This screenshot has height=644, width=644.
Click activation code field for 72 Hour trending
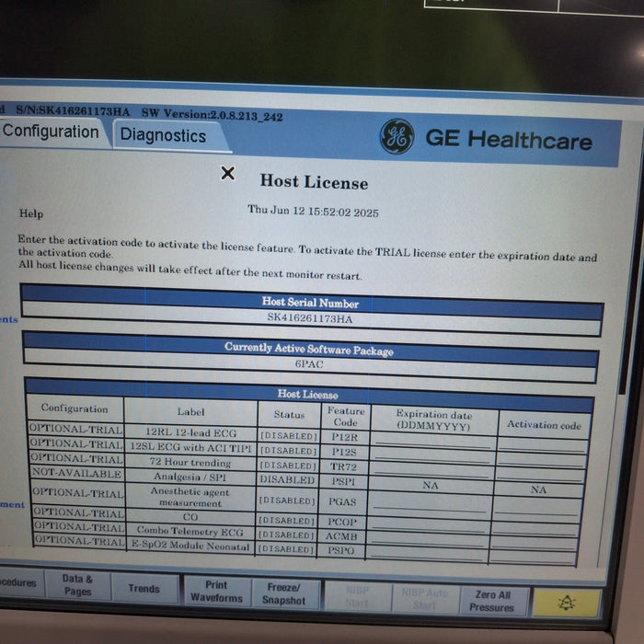541,474
